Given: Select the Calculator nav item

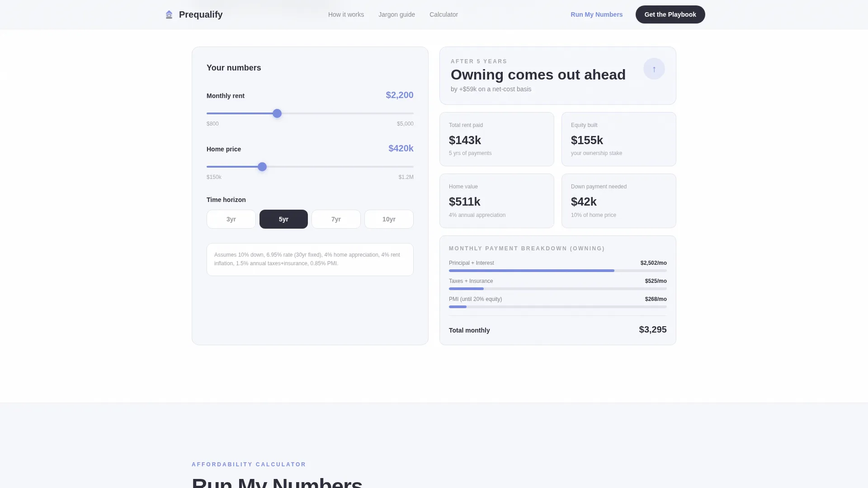Looking at the screenshot, I should point(443,14).
